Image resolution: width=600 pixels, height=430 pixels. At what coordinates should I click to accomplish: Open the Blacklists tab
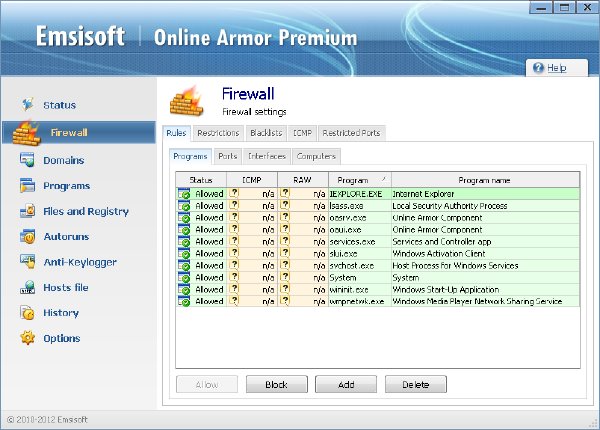pyautogui.click(x=266, y=133)
